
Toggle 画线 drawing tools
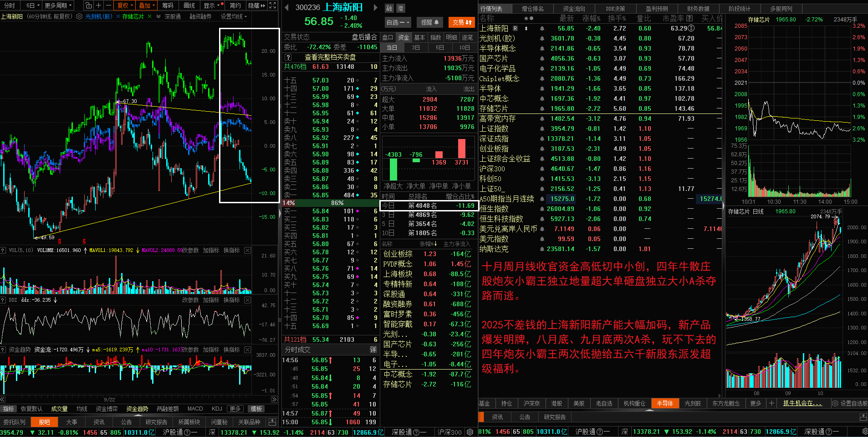pos(189,5)
